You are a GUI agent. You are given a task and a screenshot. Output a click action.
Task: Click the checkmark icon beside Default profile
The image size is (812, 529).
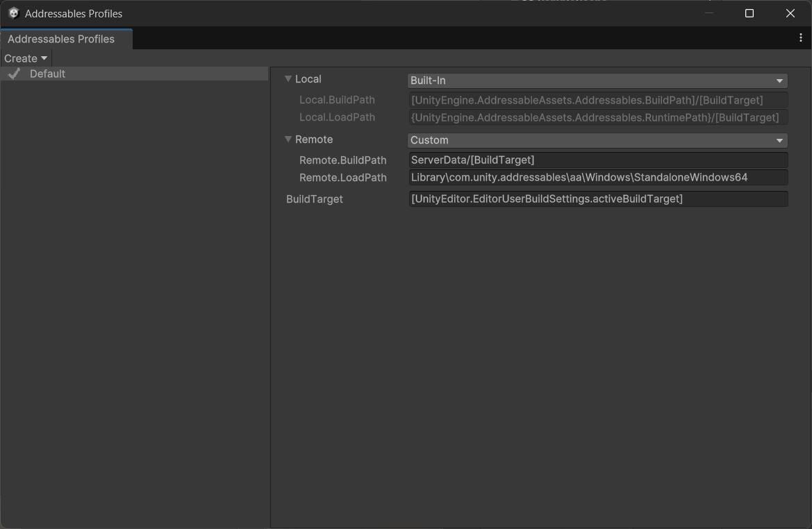pos(14,74)
